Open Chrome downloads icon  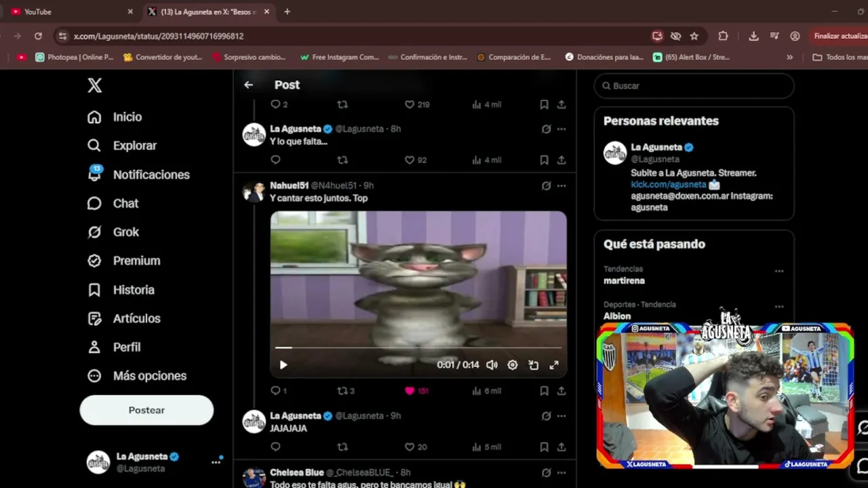(753, 36)
